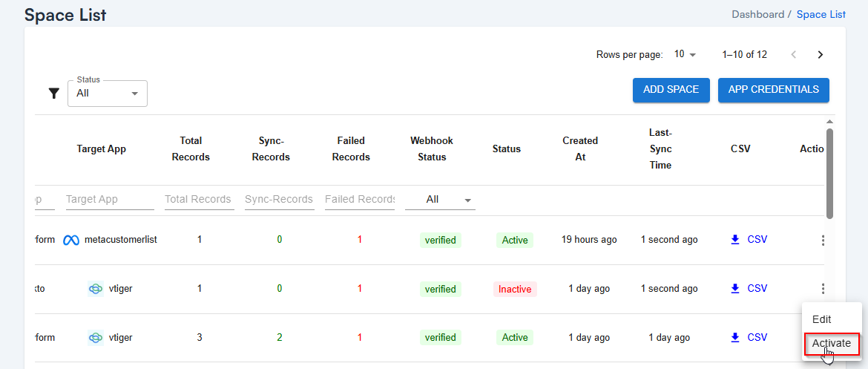This screenshot has height=369, width=868.
Task: Expand the Rows per page selector
Action: (685, 54)
